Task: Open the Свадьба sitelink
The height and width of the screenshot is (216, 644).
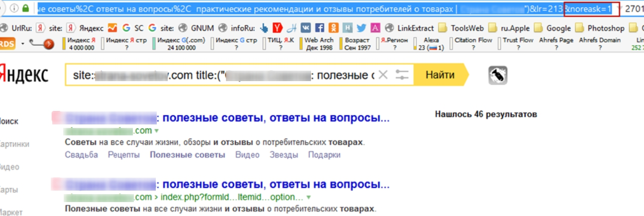Action: (82, 155)
